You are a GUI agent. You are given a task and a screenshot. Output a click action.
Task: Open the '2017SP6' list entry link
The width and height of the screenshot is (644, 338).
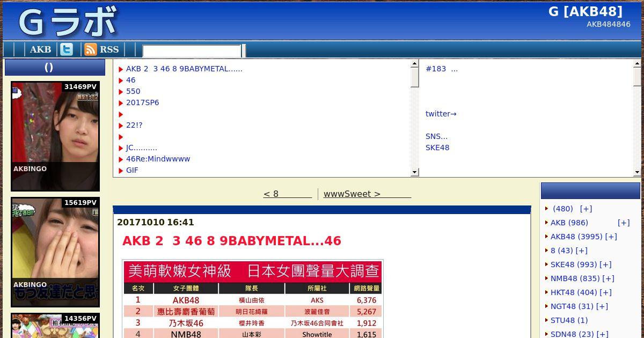tap(142, 102)
